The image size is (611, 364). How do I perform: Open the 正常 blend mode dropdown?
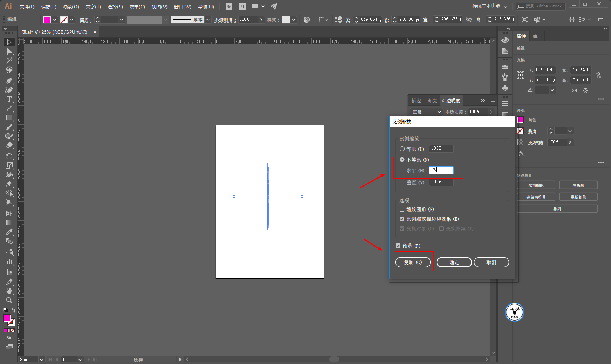point(427,112)
